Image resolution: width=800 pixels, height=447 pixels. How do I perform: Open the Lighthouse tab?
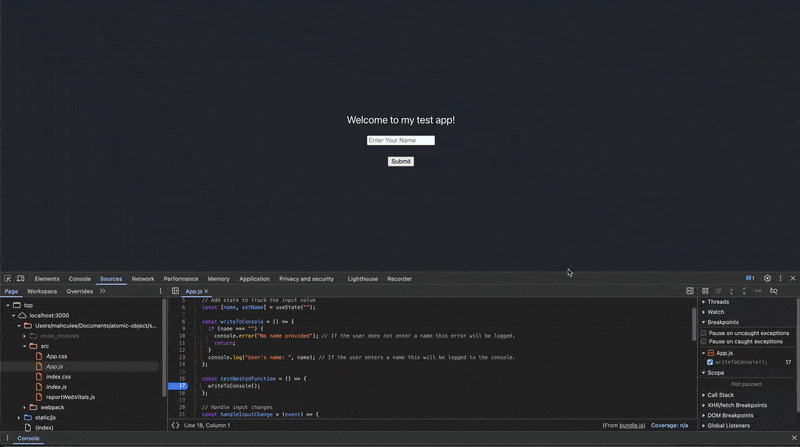tap(363, 279)
